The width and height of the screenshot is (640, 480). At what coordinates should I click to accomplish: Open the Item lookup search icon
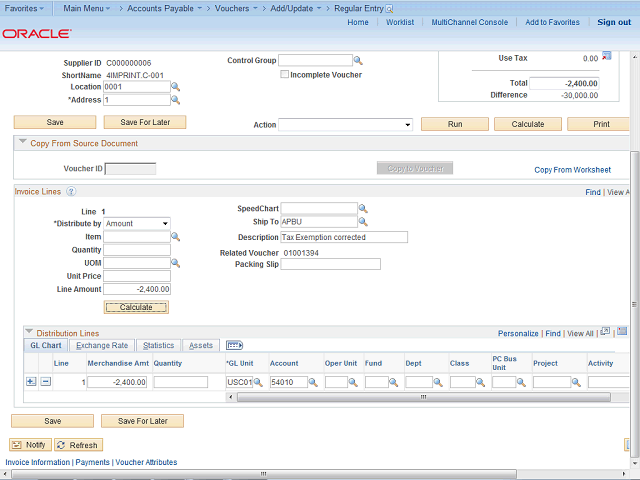point(175,237)
